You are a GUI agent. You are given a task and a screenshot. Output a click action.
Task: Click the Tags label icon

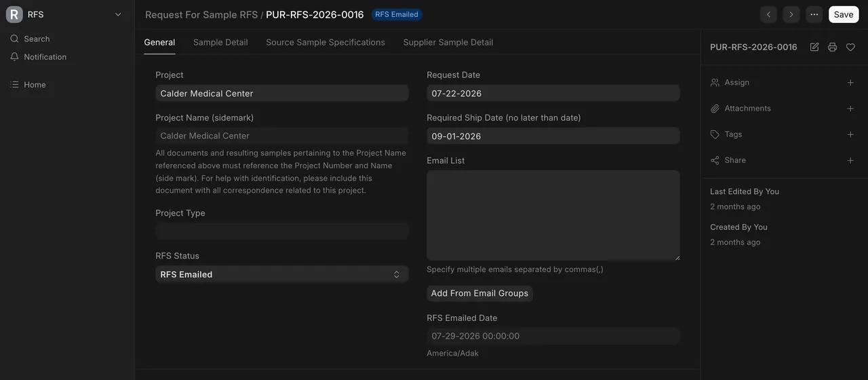click(x=715, y=134)
